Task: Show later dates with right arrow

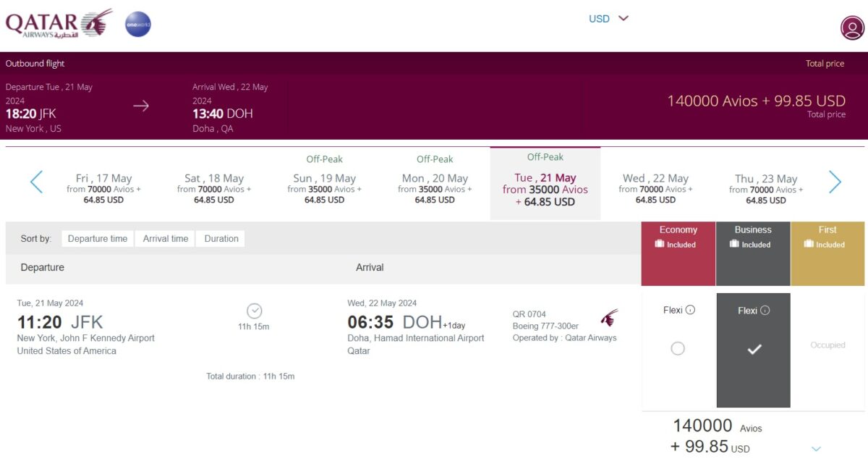Action: 835,182
